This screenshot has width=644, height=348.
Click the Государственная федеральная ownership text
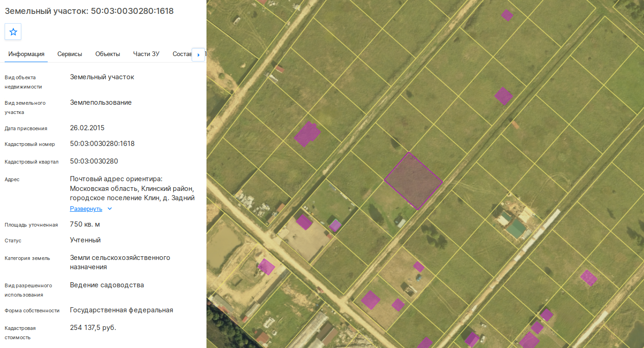[x=122, y=310]
